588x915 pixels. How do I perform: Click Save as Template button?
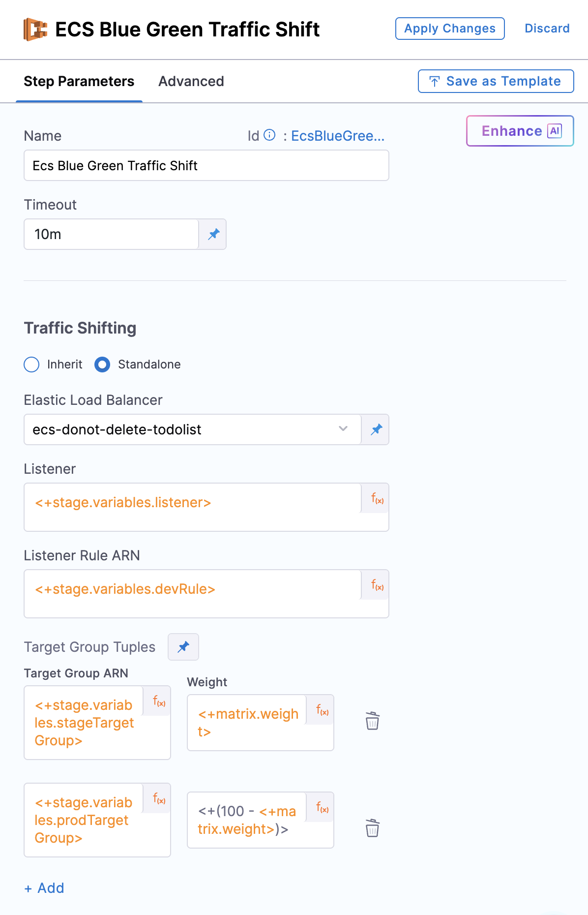pyautogui.click(x=496, y=81)
